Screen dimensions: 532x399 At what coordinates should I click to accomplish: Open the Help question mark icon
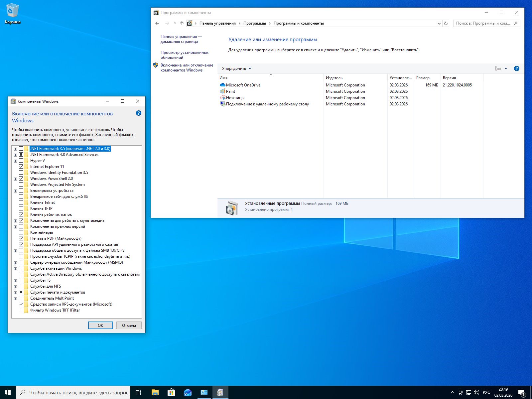tap(517, 68)
